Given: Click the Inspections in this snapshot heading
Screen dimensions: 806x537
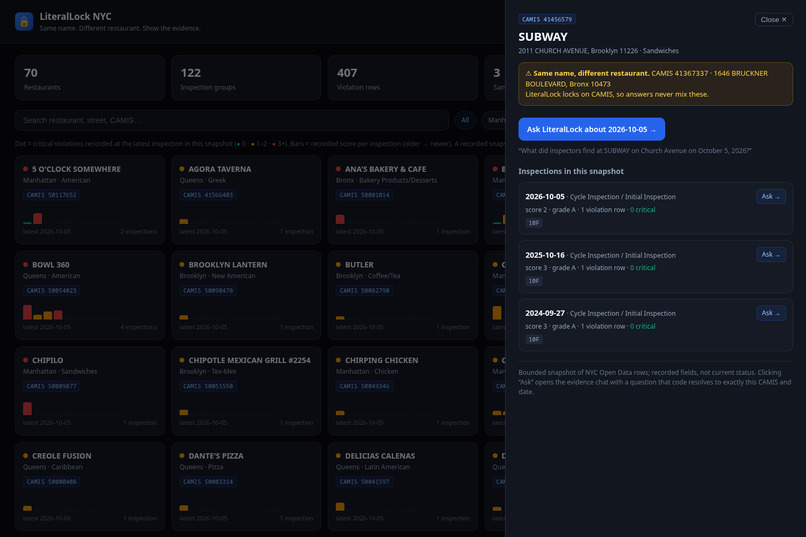Looking at the screenshot, I should point(571,171).
